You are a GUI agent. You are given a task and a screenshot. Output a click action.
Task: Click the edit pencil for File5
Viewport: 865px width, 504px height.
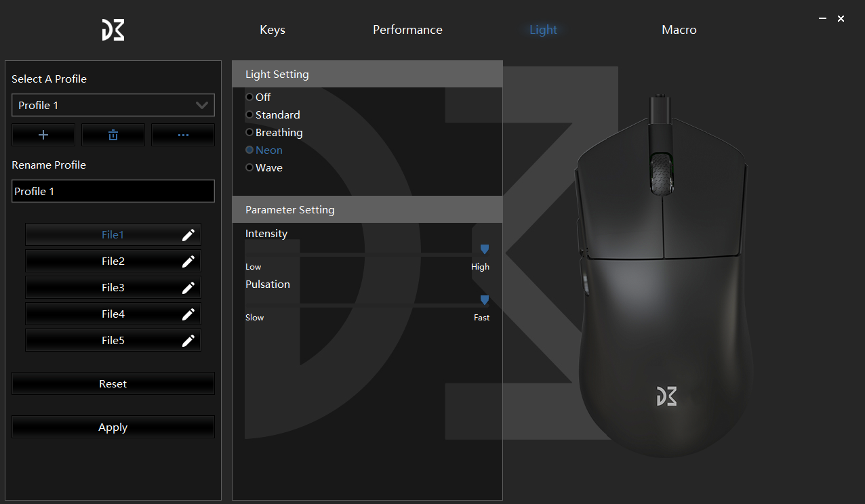188,341
